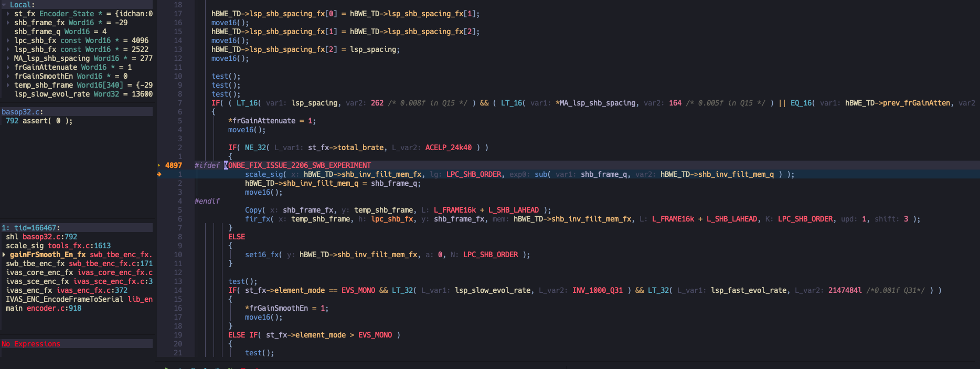Screen dimensions: 980x369
Task: Click the current-frame arrow beside gainFrSmooth_En_fx
Action: point(4,255)
